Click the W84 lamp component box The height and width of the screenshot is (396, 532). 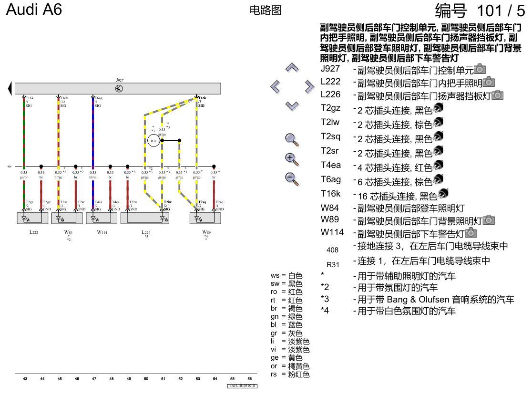67,219
